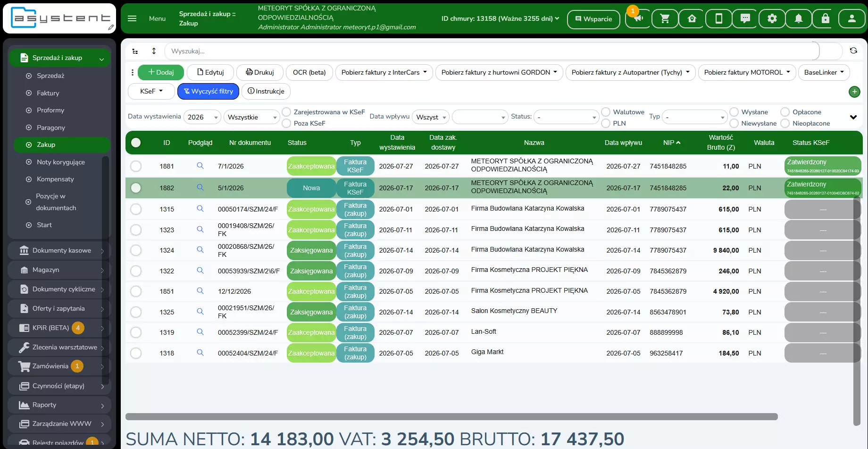Expand Pobierz faktury MOTOROL dropdown
Image resolution: width=868 pixels, height=449 pixels.
click(x=747, y=72)
